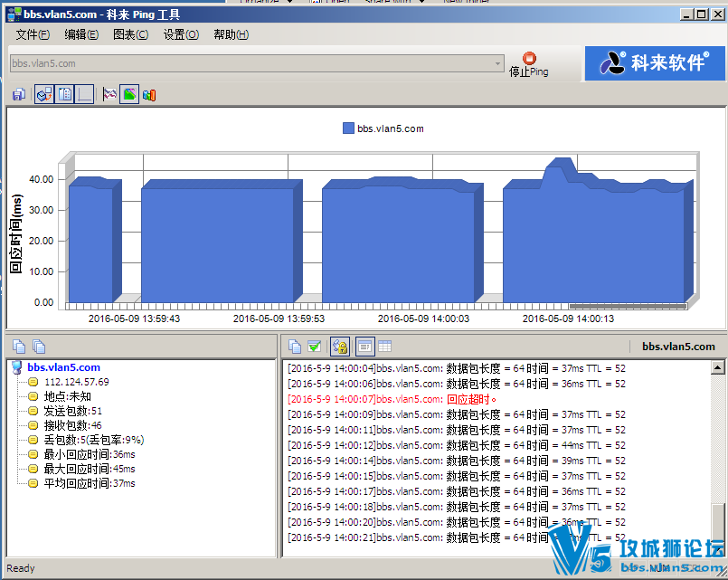This screenshot has height=580, width=728.
Task: Click the copy icon above the ping log
Action: (x=295, y=347)
